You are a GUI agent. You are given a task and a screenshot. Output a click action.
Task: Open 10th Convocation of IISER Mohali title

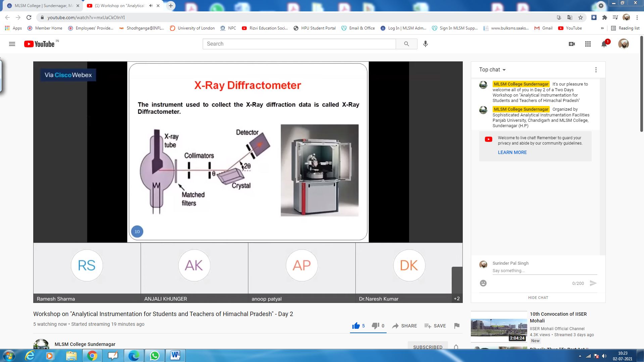click(558, 317)
